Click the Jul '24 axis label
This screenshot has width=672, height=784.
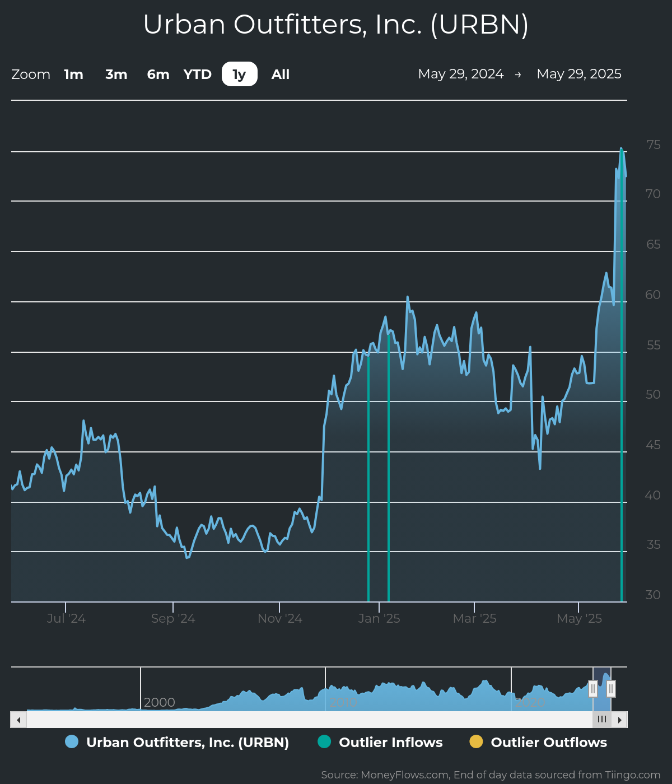click(x=66, y=618)
